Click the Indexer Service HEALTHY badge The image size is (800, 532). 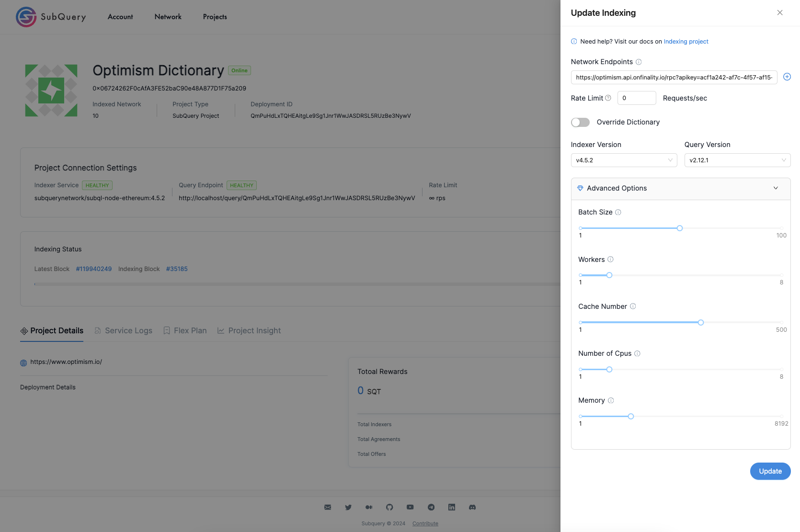tap(97, 185)
